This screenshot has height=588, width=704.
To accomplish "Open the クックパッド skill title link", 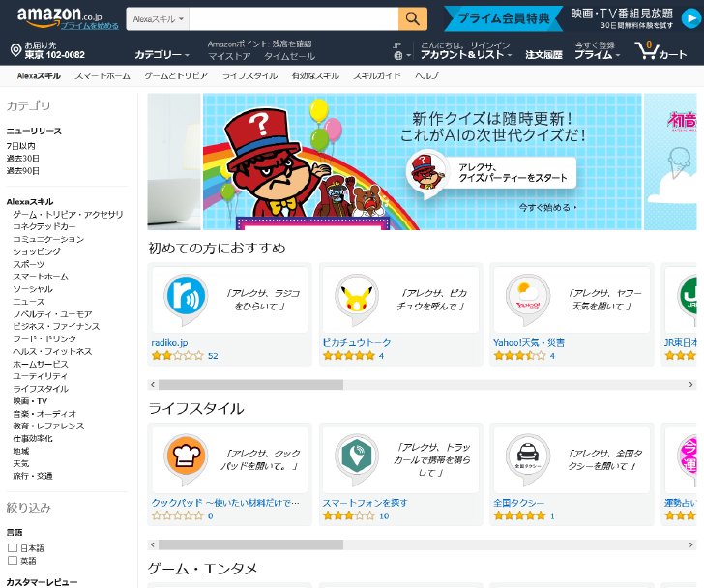I will [225, 503].
